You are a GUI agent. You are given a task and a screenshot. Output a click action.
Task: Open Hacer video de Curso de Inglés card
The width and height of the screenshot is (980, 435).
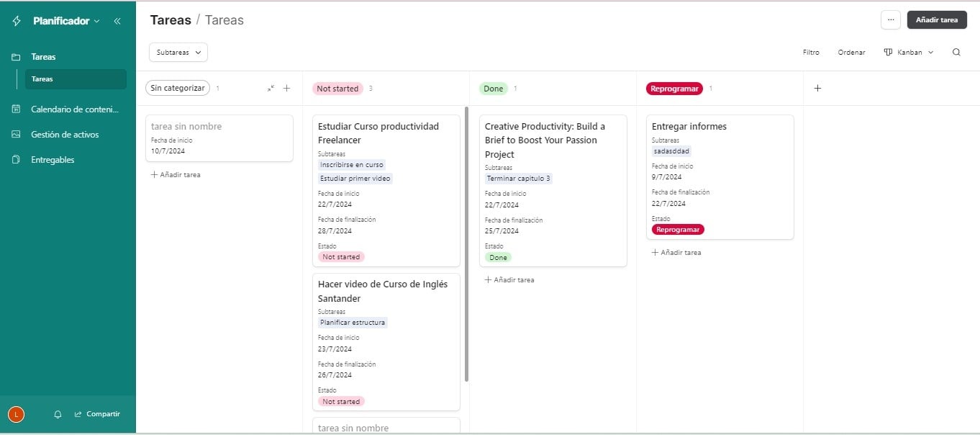coord(386,341)
